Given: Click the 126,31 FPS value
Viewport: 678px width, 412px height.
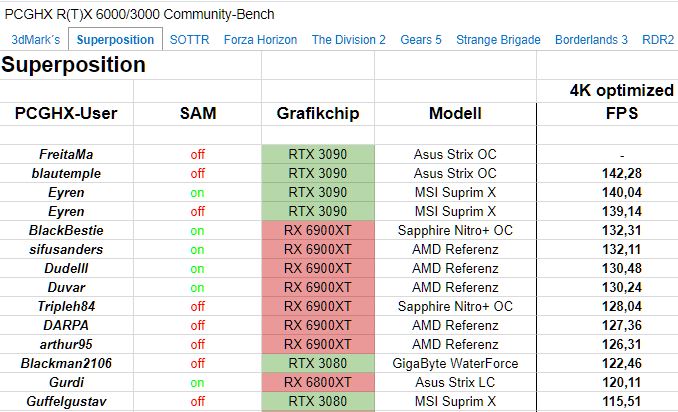Looking at the screenshot, I should 622,345.
